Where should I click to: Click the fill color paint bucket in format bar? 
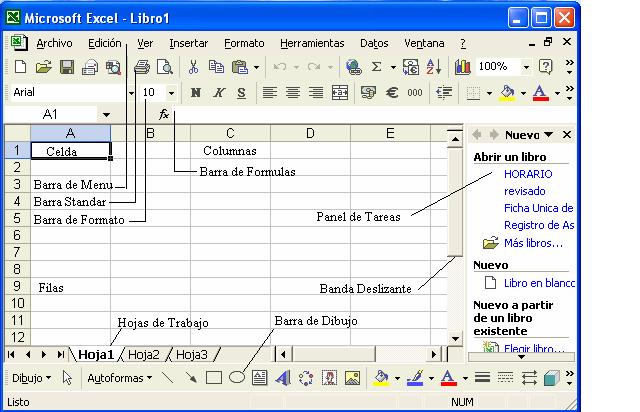[x=507, y=93]
